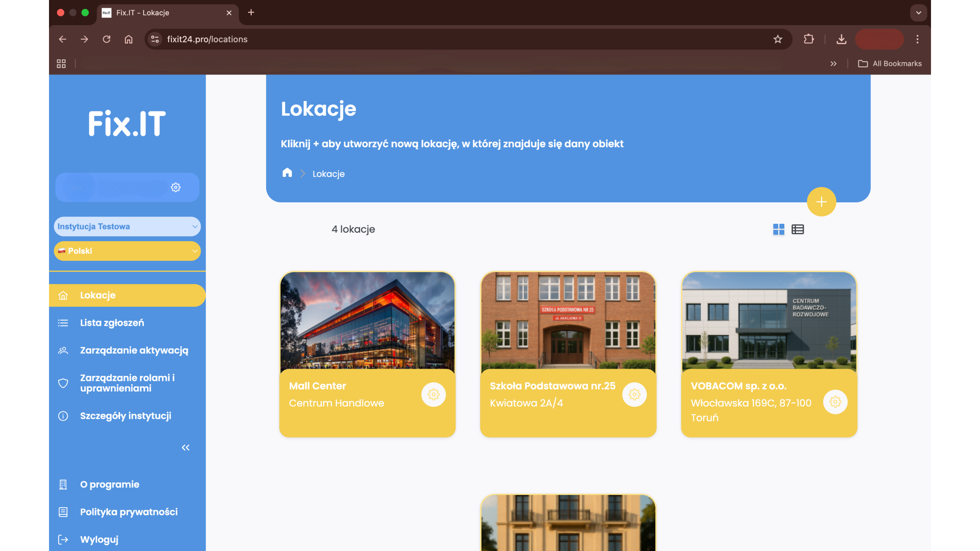Close the Fix.IT - Lokacje tab
Screen dimensions: 980x551
tap(229, 13)
